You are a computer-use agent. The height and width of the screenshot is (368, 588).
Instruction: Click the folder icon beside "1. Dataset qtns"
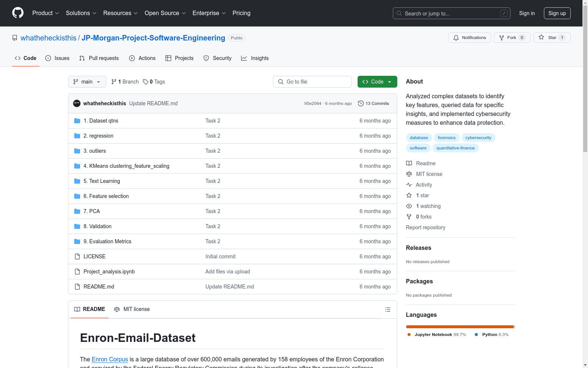[x=77, y=120]
